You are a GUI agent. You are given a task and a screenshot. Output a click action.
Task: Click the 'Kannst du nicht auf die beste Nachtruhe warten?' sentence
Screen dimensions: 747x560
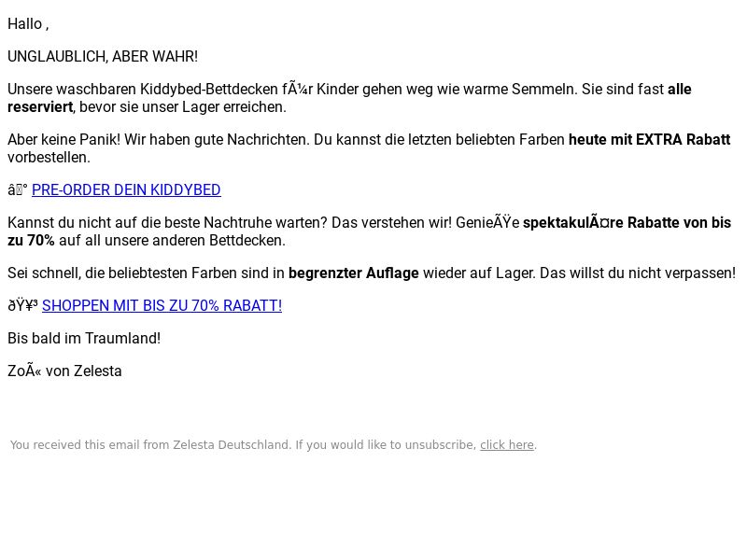click(167, 223)
